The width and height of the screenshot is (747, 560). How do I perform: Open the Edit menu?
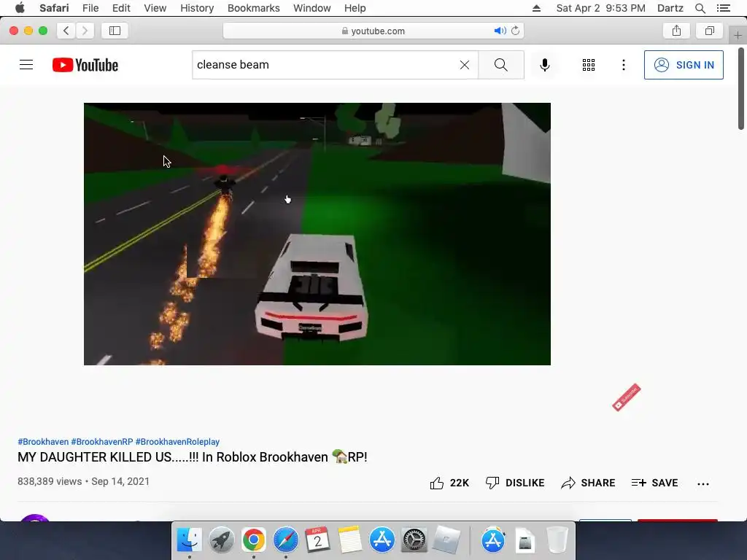(121, 8)
